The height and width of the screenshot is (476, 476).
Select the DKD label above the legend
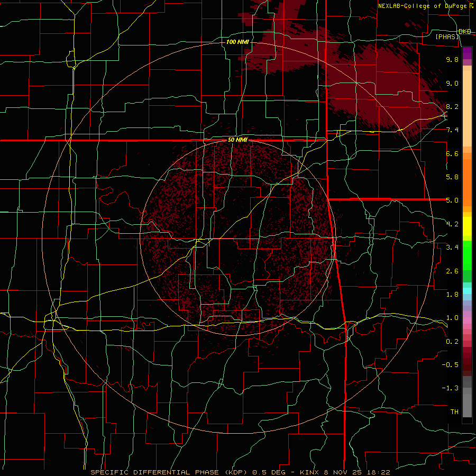coord(465,32)
